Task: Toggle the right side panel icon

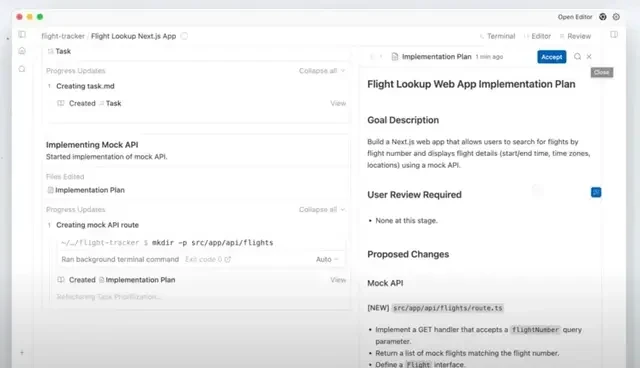Action: pos(614,35)
